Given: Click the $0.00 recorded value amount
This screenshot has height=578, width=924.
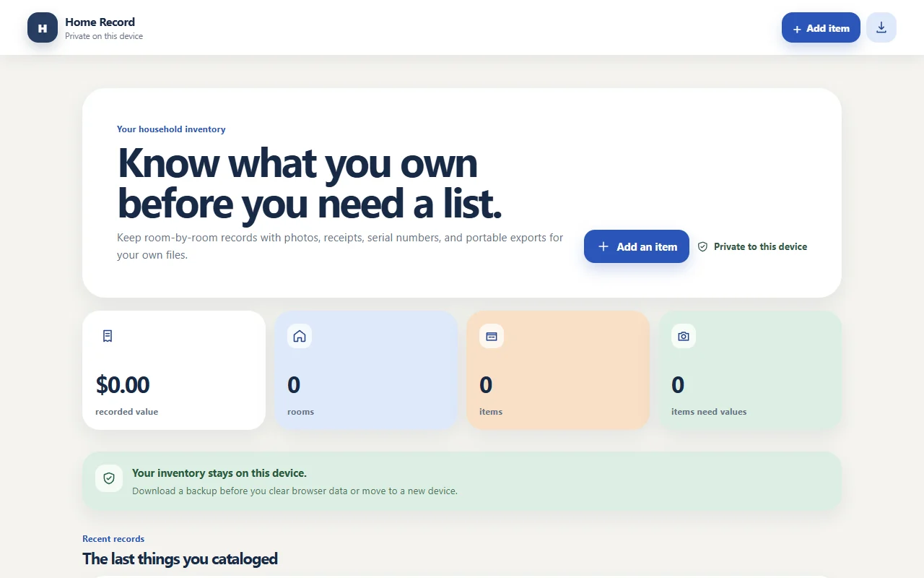Looking at the screenshot, I should (123, 384).
